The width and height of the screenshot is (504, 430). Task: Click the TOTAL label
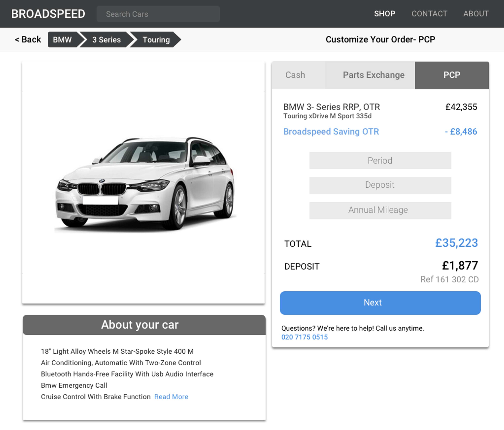(x=298, y=244)
